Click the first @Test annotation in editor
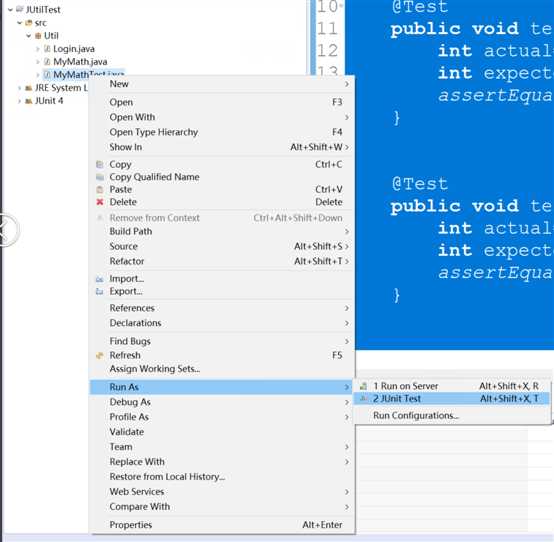 pyautogui.click(x=420, y=7)
